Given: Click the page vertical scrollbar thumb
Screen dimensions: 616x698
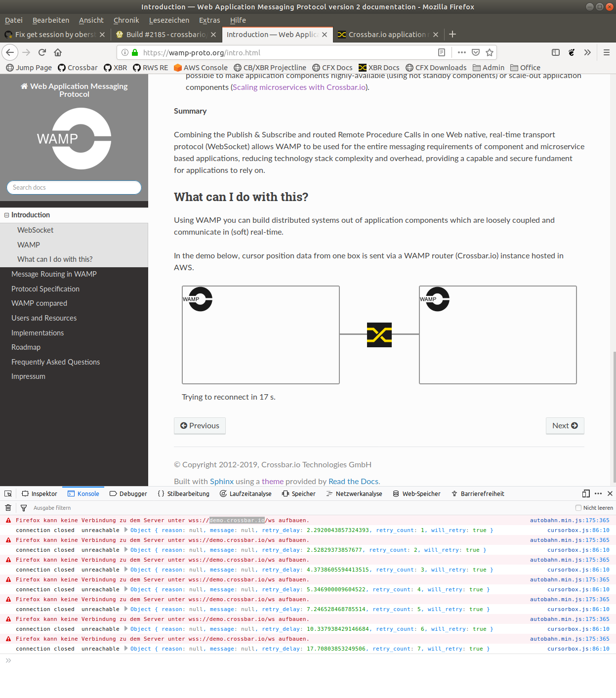Looking at the screenshot, I should point(614,416).
